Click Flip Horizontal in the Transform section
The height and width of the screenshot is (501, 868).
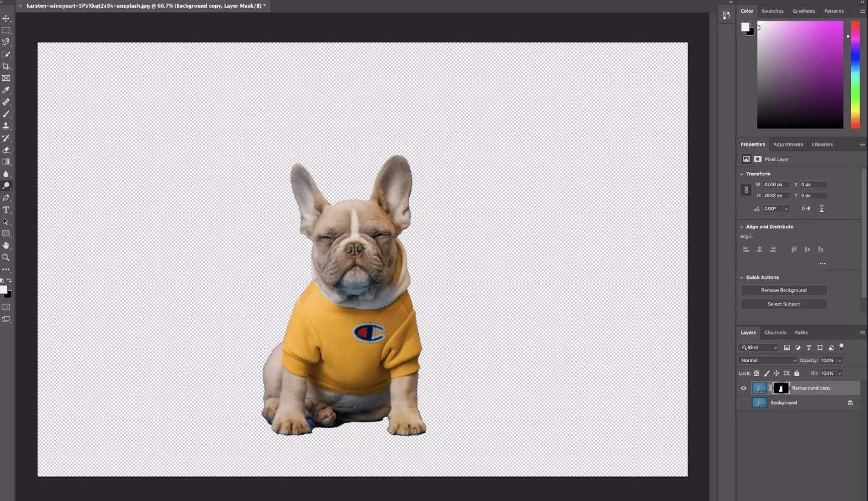(806, 208)
